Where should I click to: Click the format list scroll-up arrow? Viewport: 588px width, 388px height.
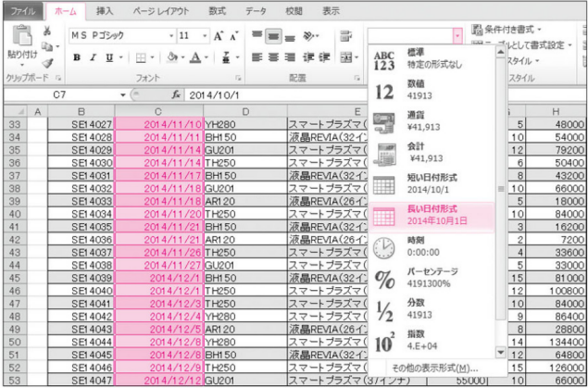point(501,51)
